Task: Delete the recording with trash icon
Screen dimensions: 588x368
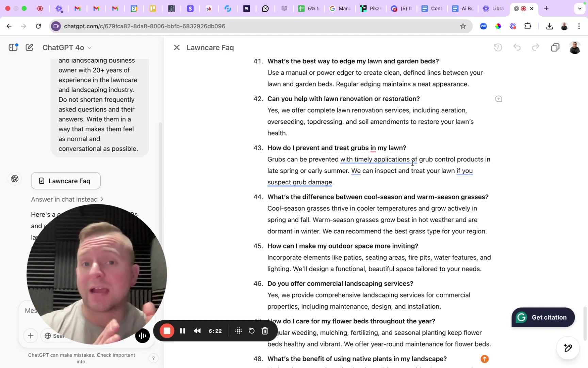Action: pyautogui.click(x=265, y=331)
